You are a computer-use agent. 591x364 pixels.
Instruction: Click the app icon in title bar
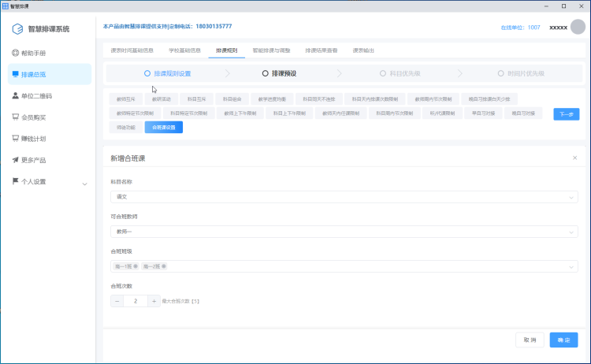click(6, 6)
